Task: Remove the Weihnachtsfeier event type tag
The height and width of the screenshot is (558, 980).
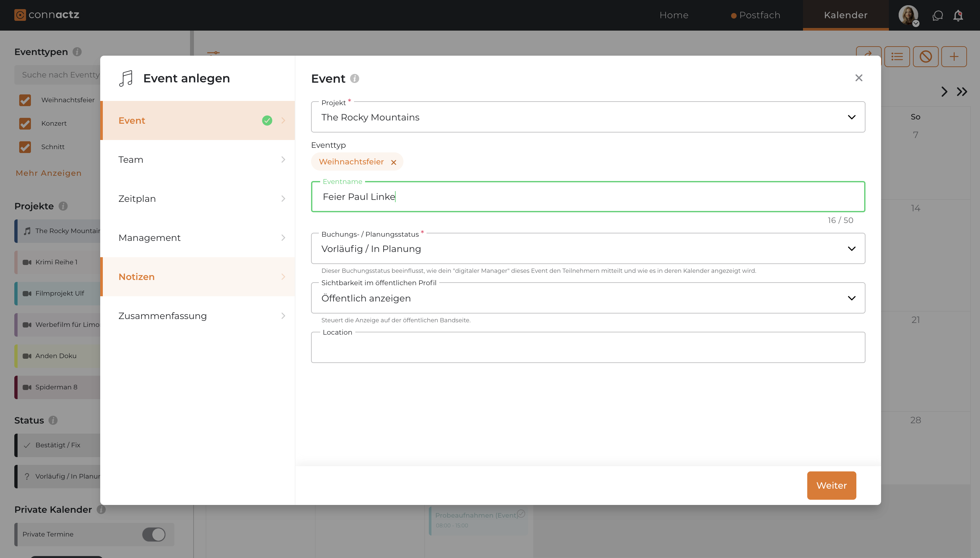Action: [393, 162]
